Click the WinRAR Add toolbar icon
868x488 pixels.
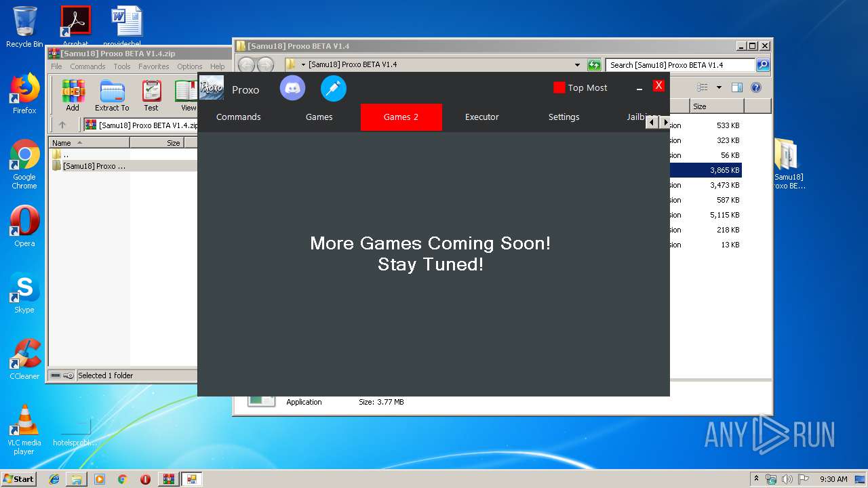(73, 96)
